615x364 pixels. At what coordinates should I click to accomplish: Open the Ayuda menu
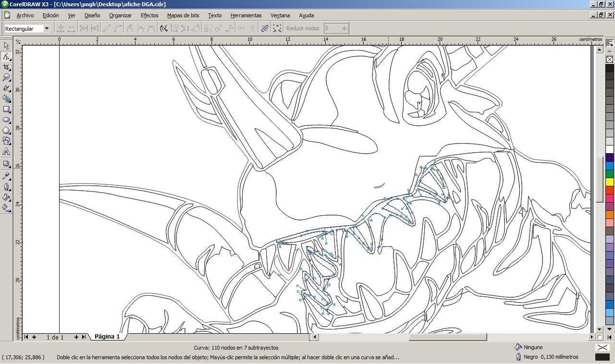point(306,15)
